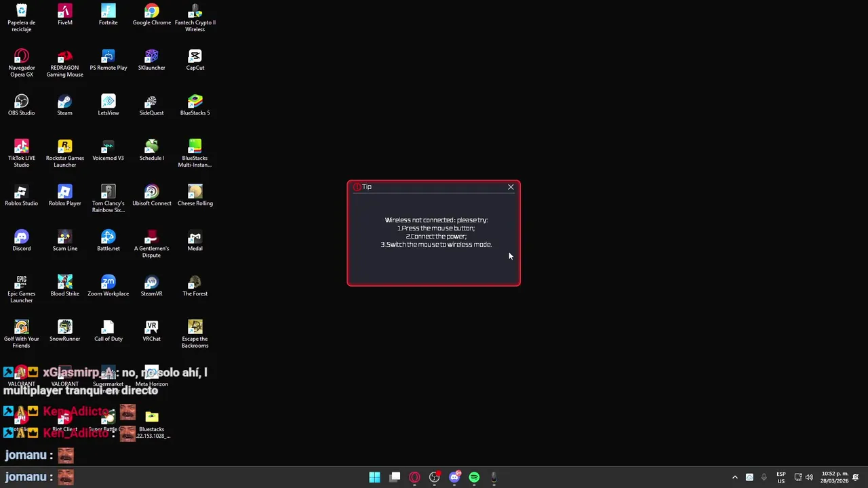
Task: Select the Epic Games Launcher icon
Action: (x=21, y=289)
